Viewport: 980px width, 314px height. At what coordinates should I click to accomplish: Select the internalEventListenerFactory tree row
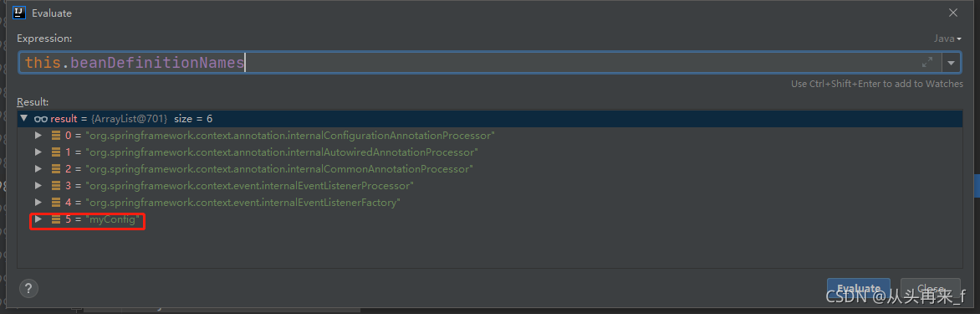[x=490, y=203]
